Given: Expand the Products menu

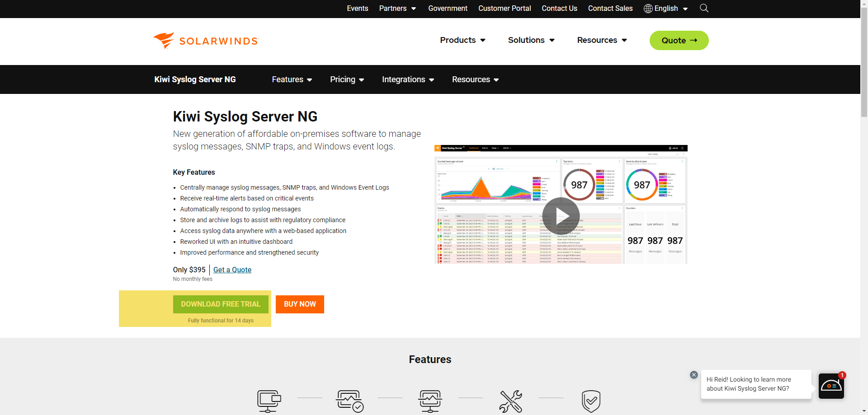Looking at the screenshot, I should point(463,40).
